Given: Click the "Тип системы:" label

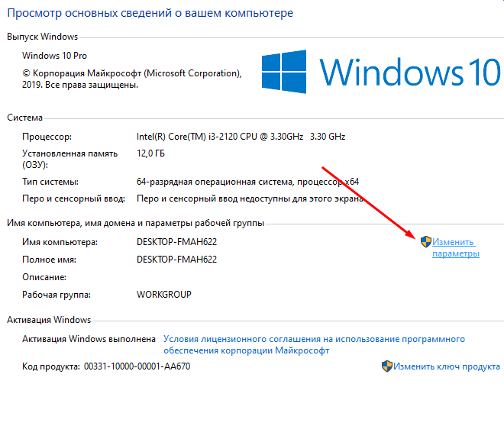Looking at the screenshot, I should click(x=50, y=182).
